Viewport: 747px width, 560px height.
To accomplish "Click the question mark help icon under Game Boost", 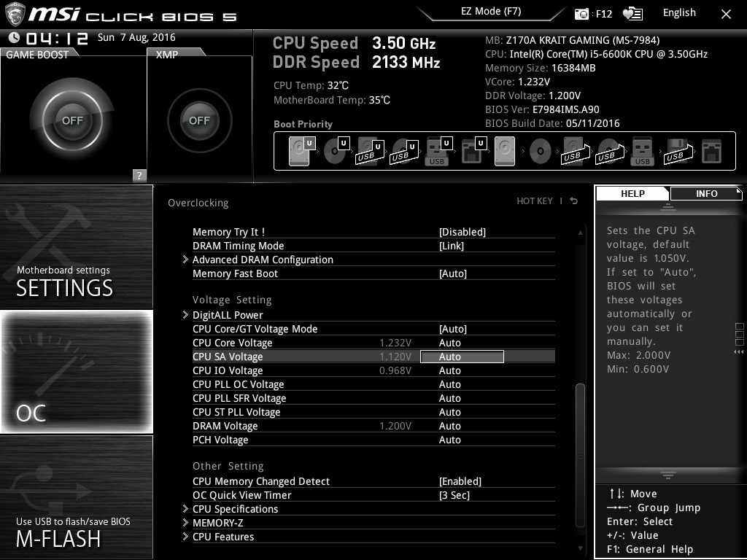I will point(139,175).
